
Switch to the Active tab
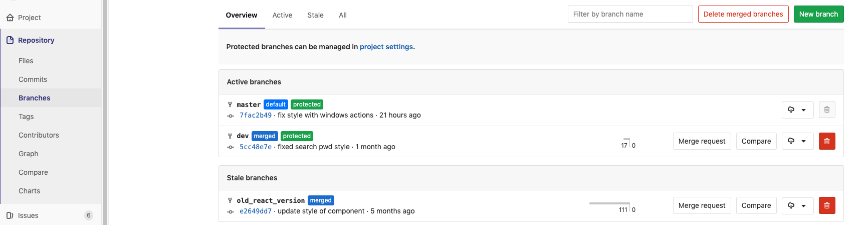[x=282, y=15]
